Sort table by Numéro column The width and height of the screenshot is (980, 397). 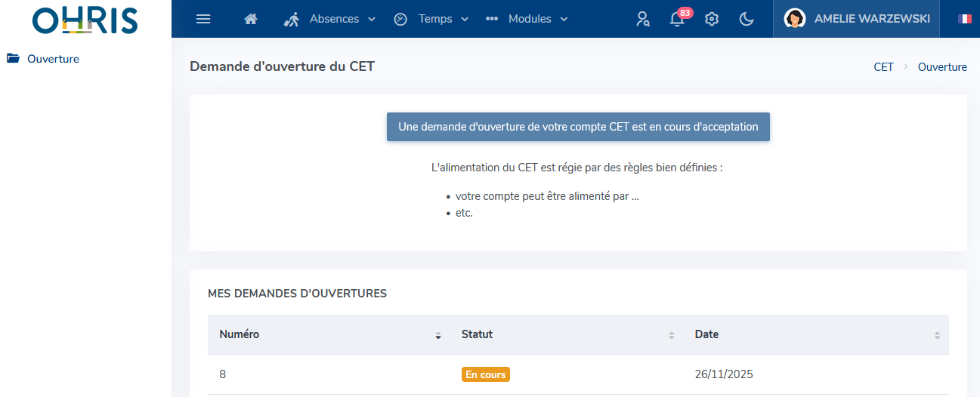click(x=438, y=335)
